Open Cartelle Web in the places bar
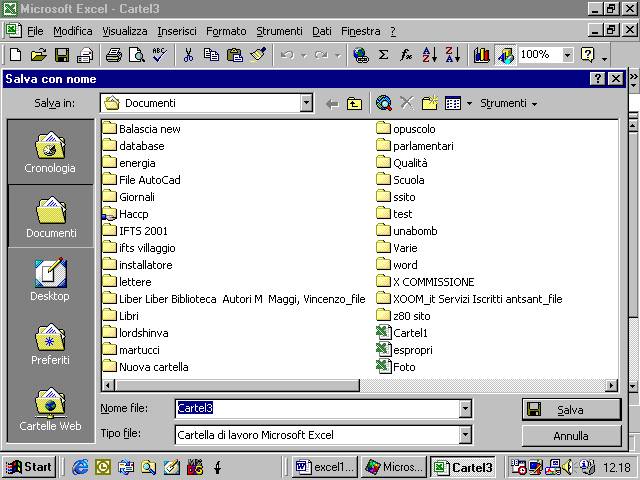Image resolution: width=640 pixels, height=480 pixels. point(50,409)
